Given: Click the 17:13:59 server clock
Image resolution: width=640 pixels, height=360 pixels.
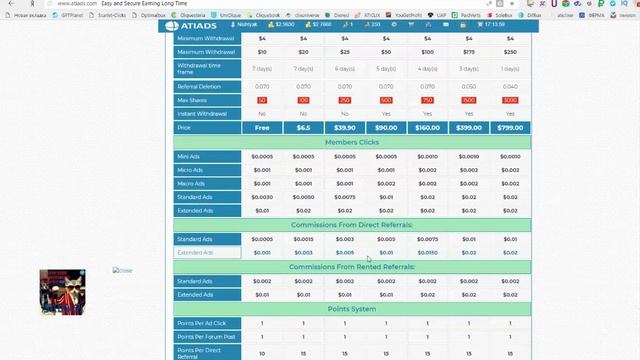Looking at the screenshot, I should click(491, 24).
